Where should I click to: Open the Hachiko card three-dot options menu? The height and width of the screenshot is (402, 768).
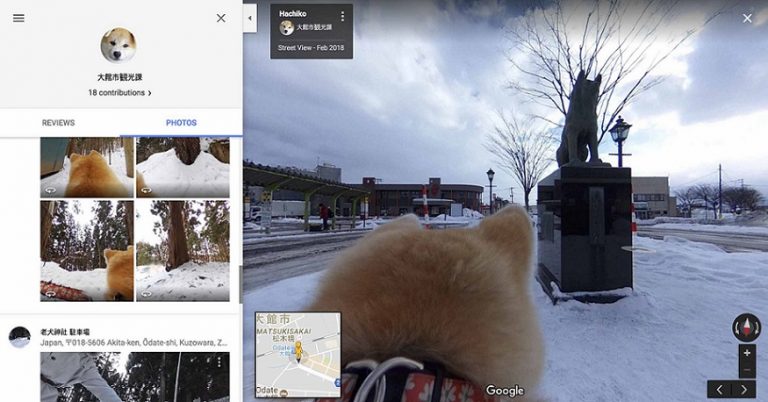342,17
